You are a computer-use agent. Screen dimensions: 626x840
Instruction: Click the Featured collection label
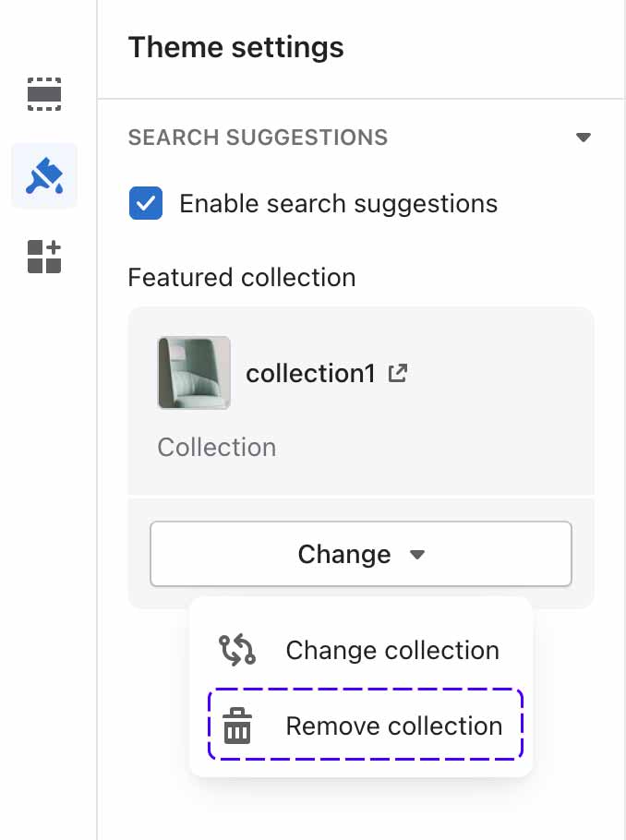coord(242,278)
